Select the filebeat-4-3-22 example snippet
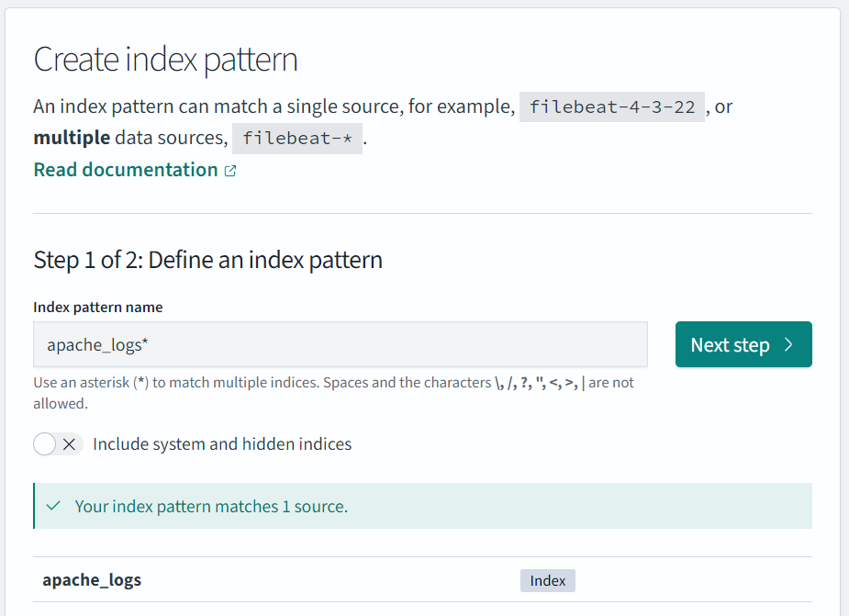Screen dimensions: 849x616 click(x=611, y=106)
